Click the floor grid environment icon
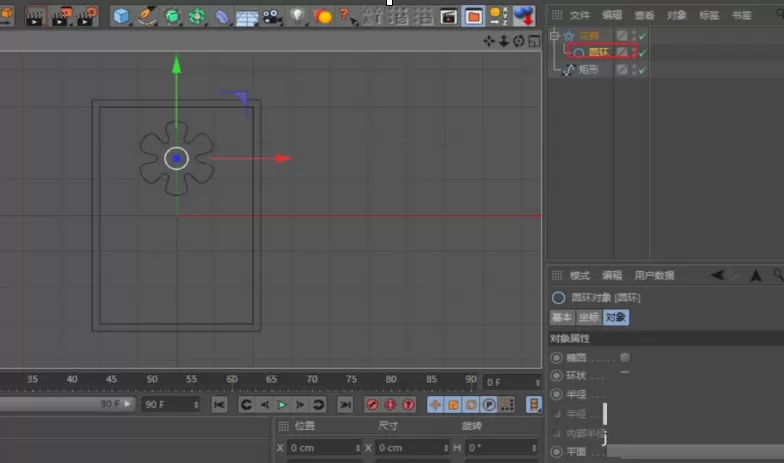Screen dimensions: 784x463 point(247,18)
